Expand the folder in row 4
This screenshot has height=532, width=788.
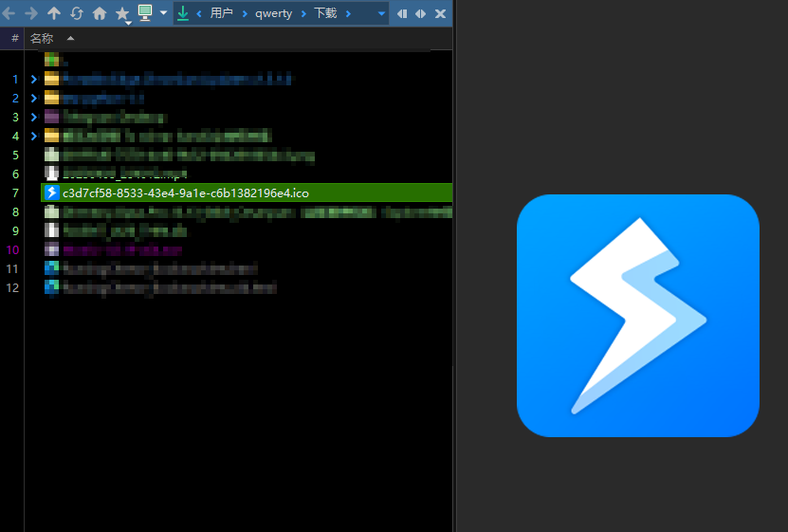[x=34, y=136]
